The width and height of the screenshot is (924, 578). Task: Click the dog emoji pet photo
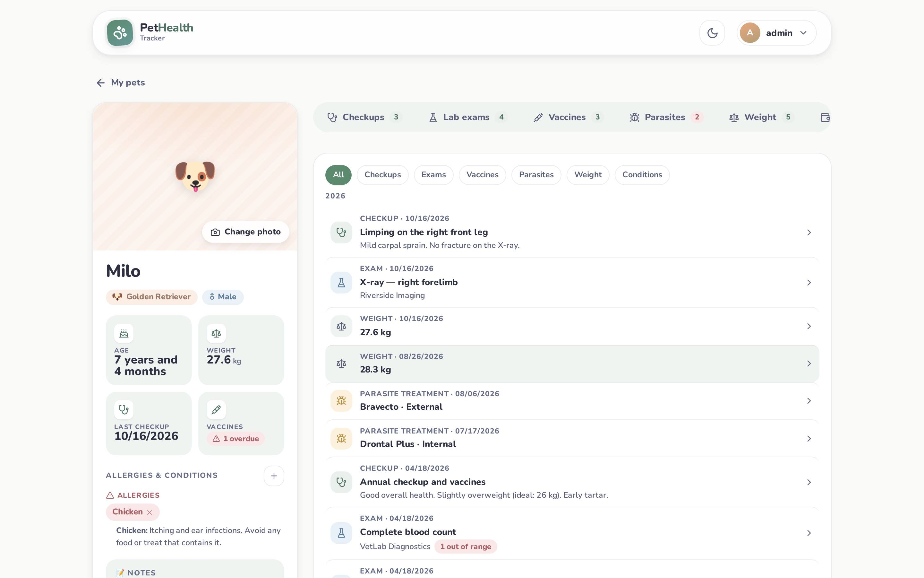pyautogui.click(x=195, y=176)
